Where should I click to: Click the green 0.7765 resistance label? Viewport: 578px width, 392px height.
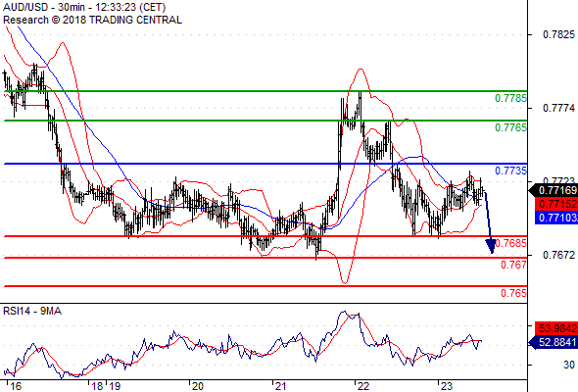(x=511, y=127)
